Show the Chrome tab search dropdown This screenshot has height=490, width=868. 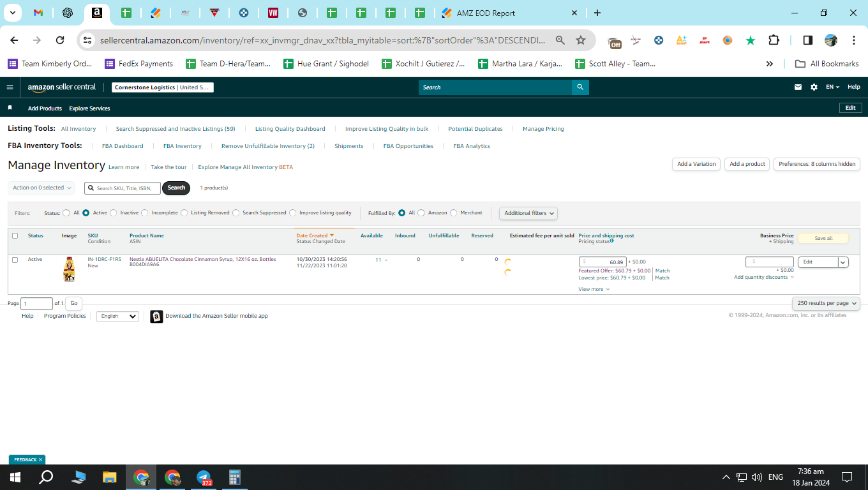coord(13,13)
